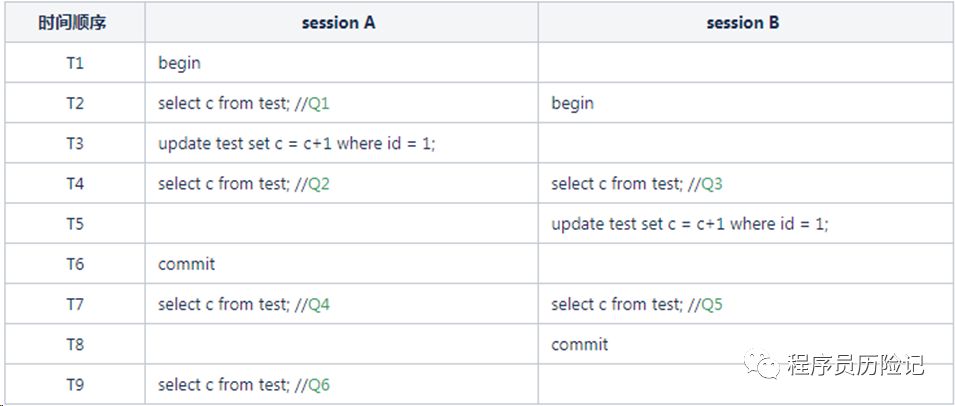The height and width of the screenshot is (406, 955).
Task: Select the commit cell in session B
Action: [x=579, y=345]
